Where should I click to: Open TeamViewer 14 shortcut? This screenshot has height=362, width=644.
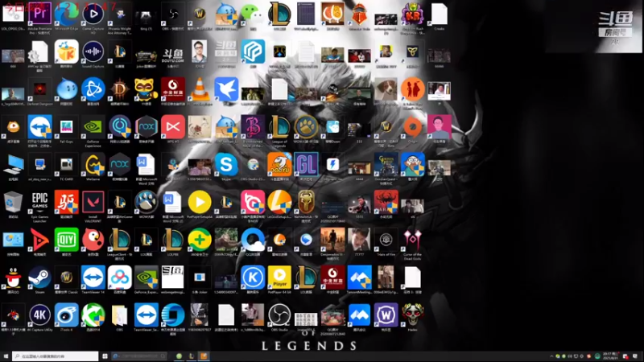coord(93,278)
